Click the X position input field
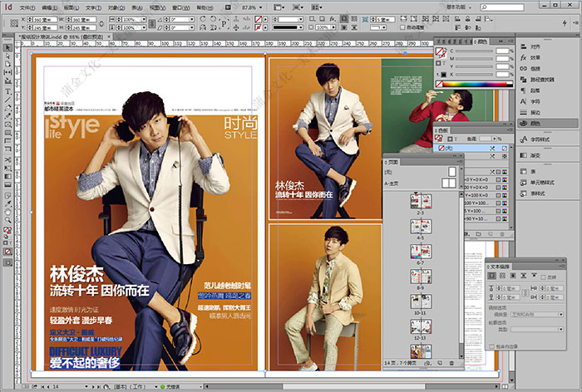The image size is (582, 392). [x=45, y=19]
